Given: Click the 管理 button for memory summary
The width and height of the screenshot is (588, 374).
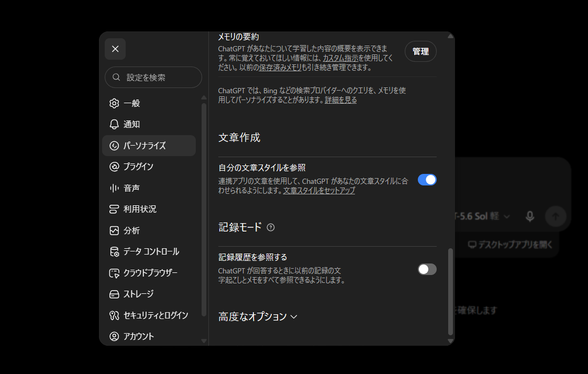Looking at the screenshot, I should (420, 51).
